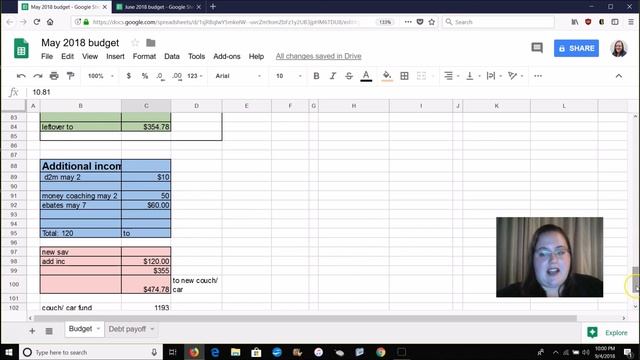
Task: Open Windows Start menu
Action: pos(9,352)
